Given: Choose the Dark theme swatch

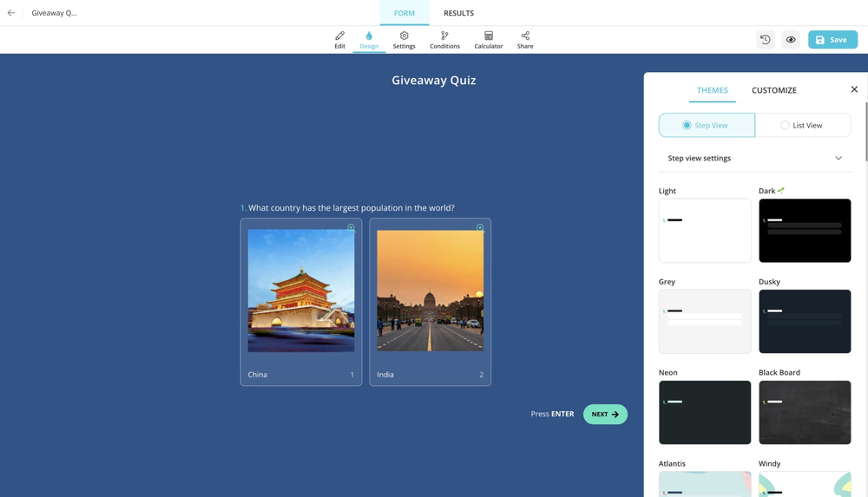Looking at the screenshot, I should point(805,231).
